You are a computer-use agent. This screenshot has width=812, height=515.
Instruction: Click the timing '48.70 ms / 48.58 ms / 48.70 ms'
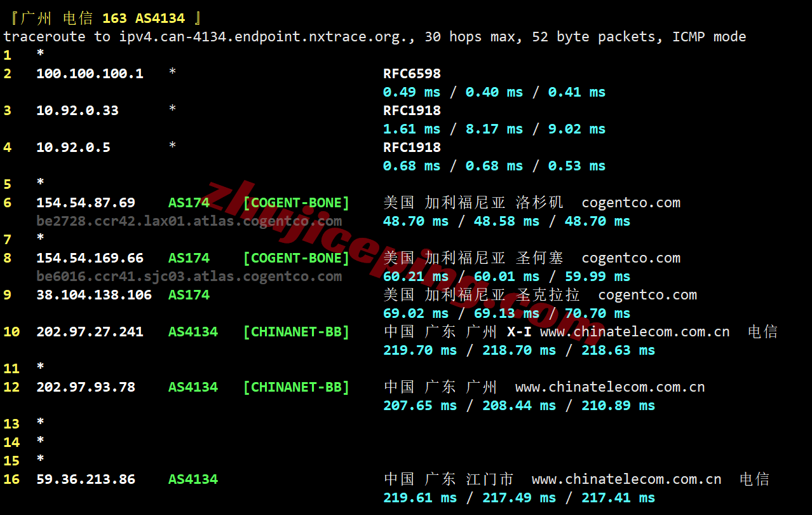pyautogui.click(x=506, y=221)
